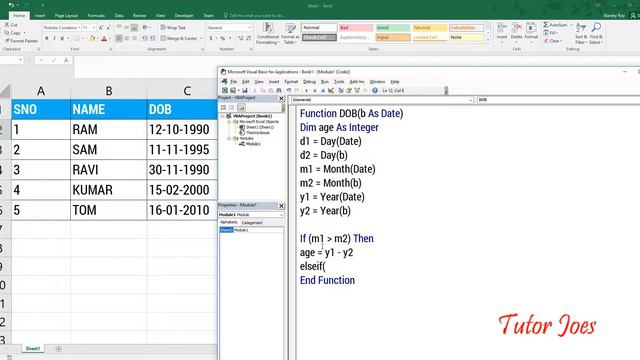Toggle italic formatting in Excel ribbon

[x=54, y=38]
